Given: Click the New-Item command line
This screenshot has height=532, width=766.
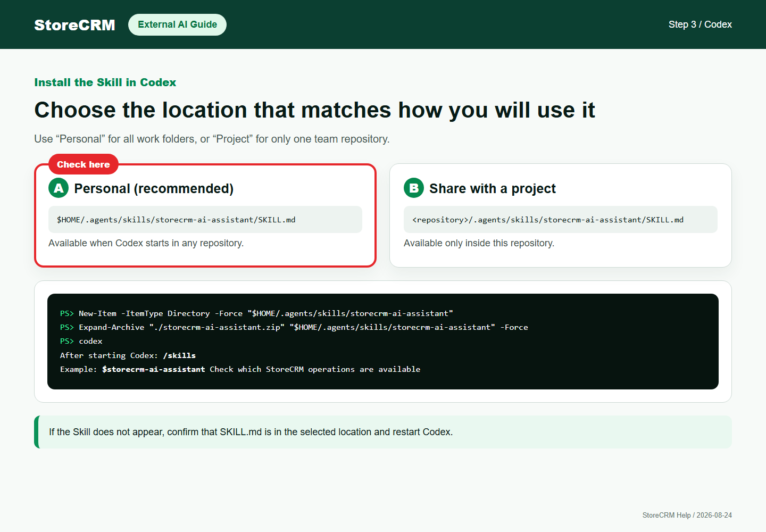Looking at the screenshot, I should click(256, 313).
